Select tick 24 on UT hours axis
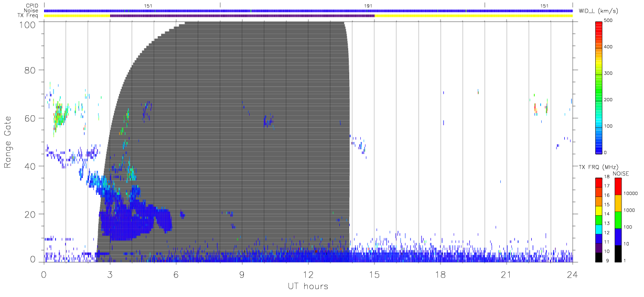Image resolution: width=644 pixels, height=297 pixels. pos(573,274)
